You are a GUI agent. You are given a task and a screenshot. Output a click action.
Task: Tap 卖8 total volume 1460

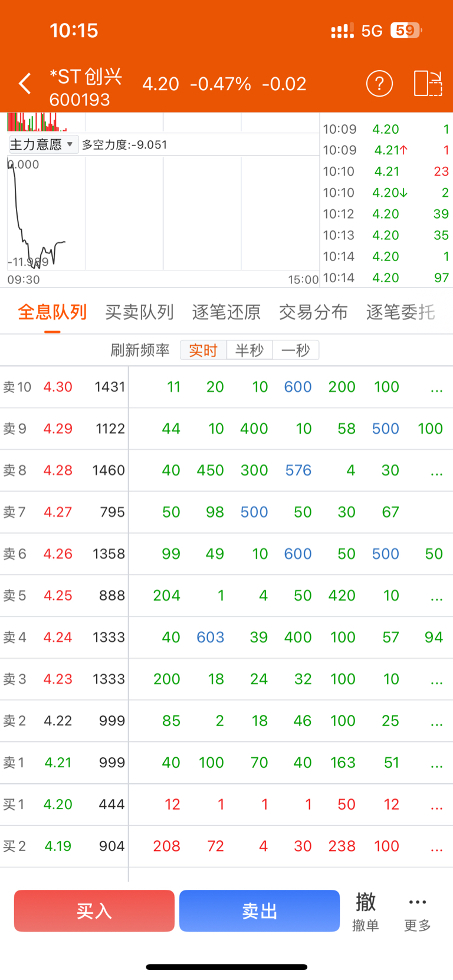(109, 470)
